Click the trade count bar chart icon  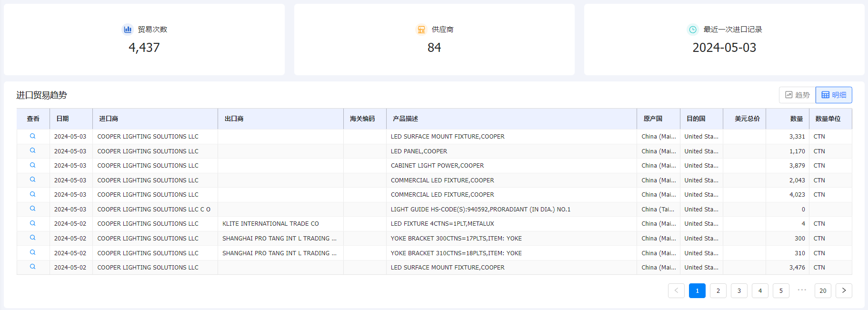click(128, 30)
